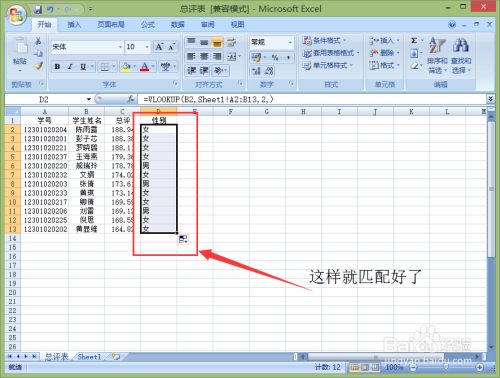Expand the Name Box dropdown arrow
Screen dimensions: 500x378
89,99
